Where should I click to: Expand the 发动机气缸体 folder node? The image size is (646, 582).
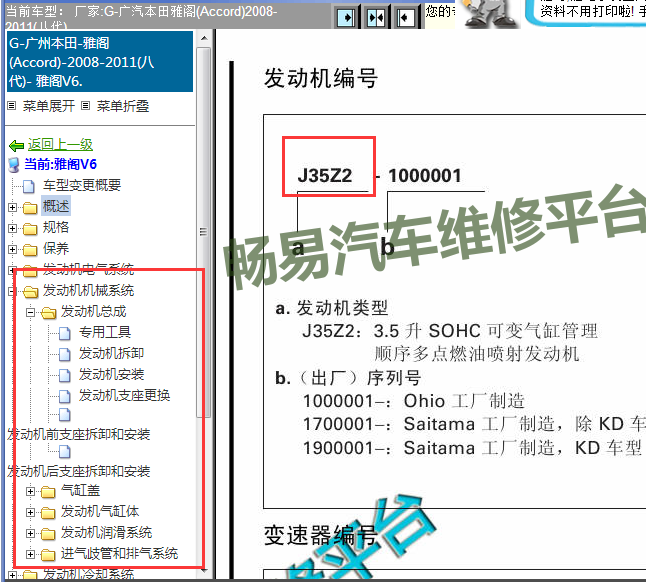[30, 512]
